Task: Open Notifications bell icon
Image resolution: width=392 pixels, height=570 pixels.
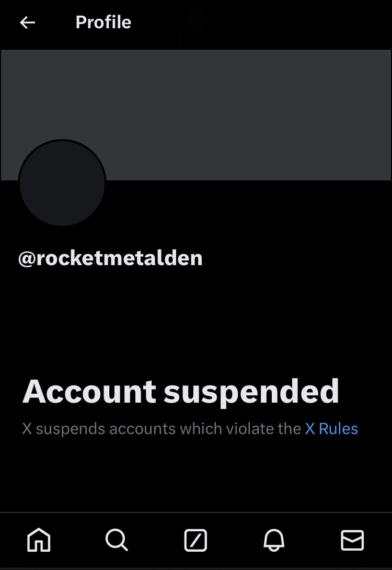Action: (274, 540)
